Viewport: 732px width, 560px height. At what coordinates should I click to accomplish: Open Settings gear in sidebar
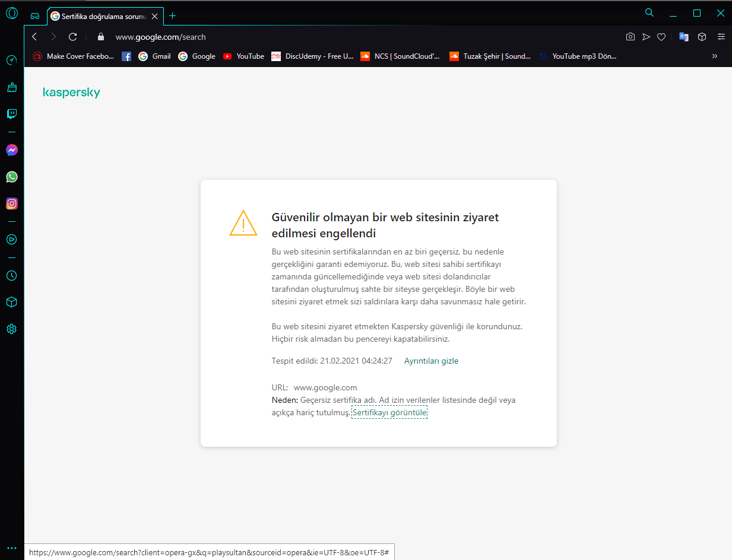point(11,329)
